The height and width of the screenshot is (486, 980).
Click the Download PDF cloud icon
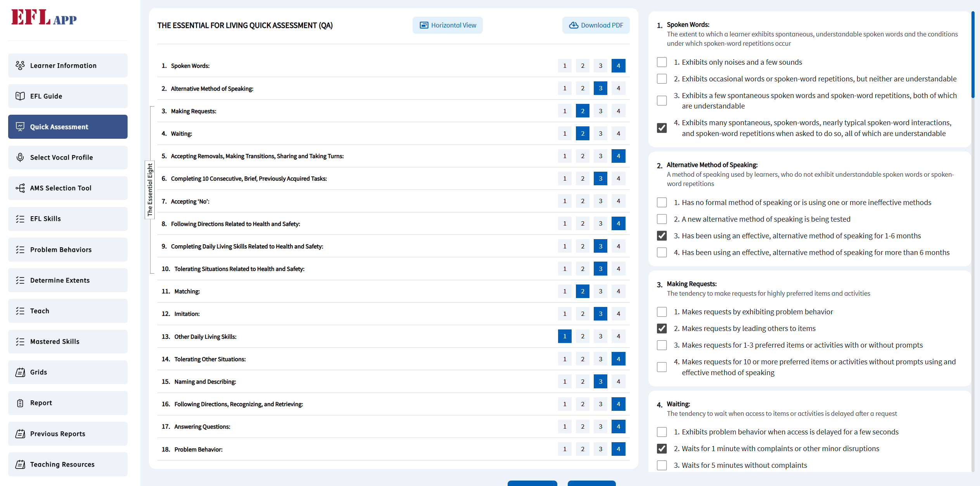coord(574,25)
